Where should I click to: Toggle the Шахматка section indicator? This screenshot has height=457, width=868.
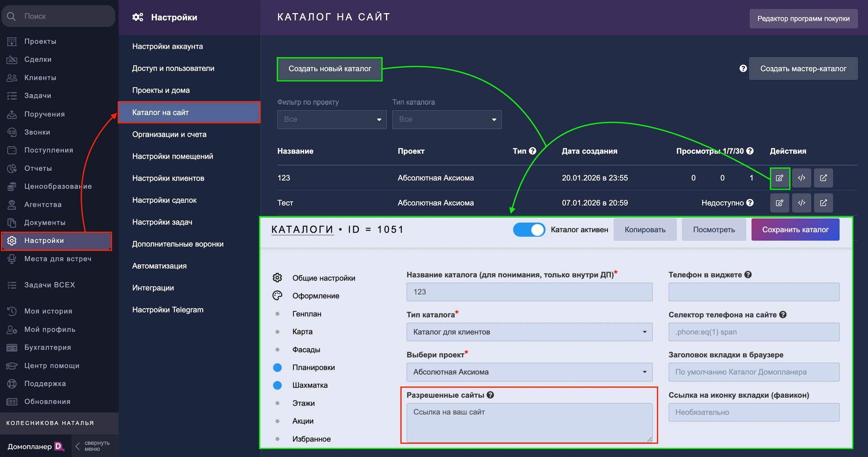click(x=277, y=385)
